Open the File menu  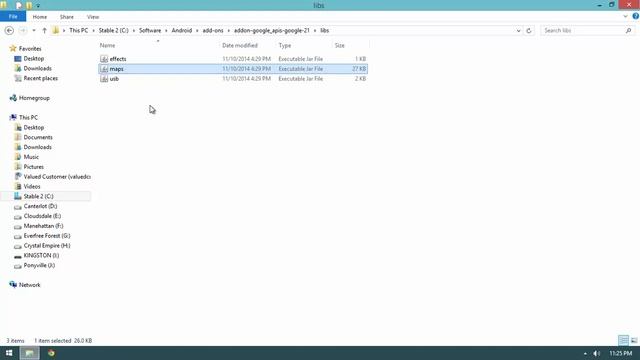pyautogui.click(x=13, y=17)
